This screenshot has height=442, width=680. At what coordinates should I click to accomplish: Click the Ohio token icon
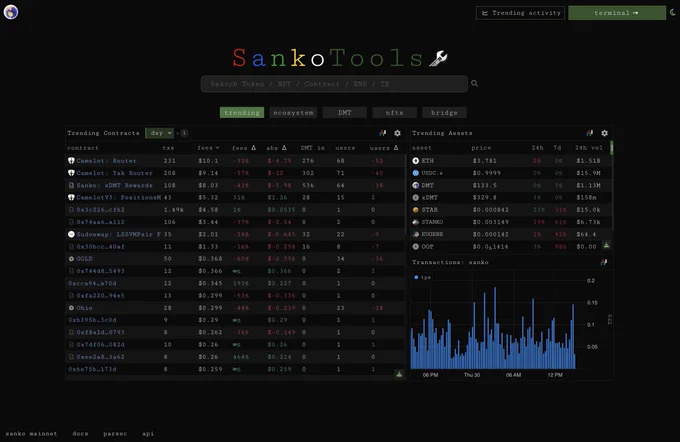click(71, 308)
